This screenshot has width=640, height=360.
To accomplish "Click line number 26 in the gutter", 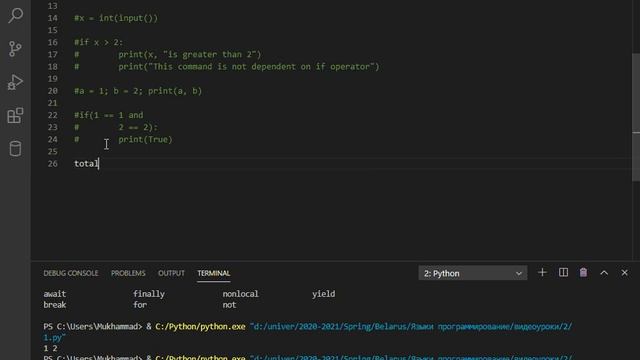I will (53, 164).
